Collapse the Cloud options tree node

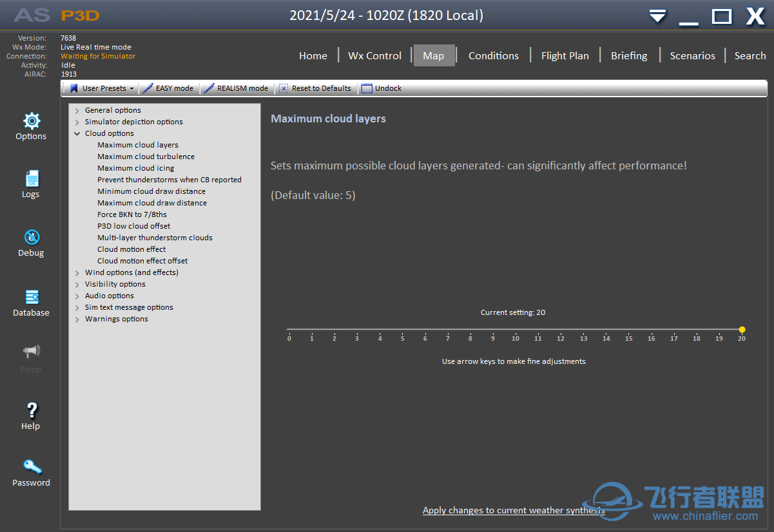(77, 134)
